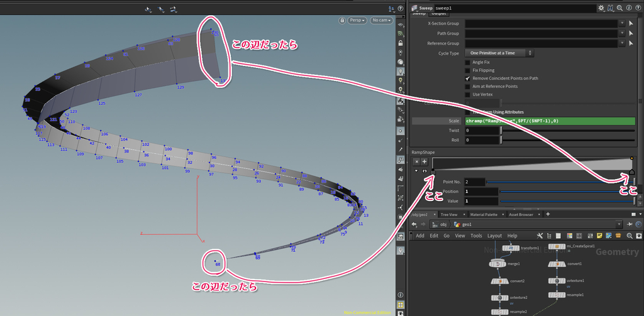
Task: Click the X-Section Group selection arrow
Action: point(631,23)
